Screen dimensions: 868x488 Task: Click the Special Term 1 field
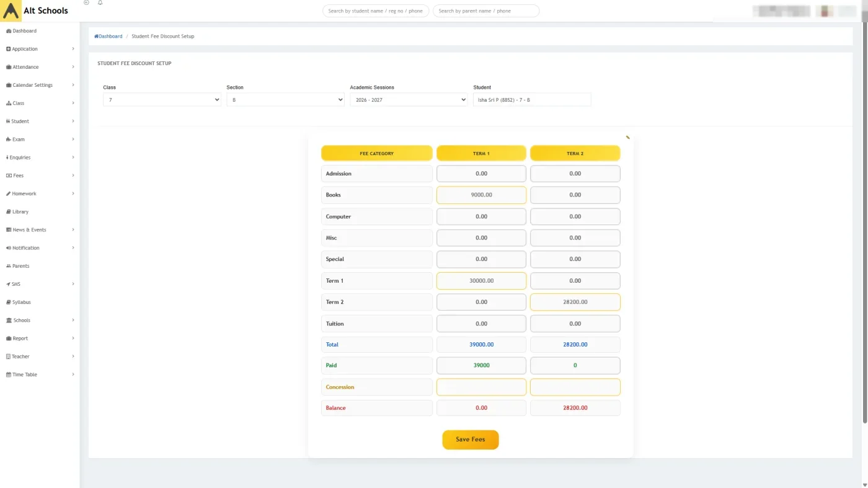click(481, 259)
